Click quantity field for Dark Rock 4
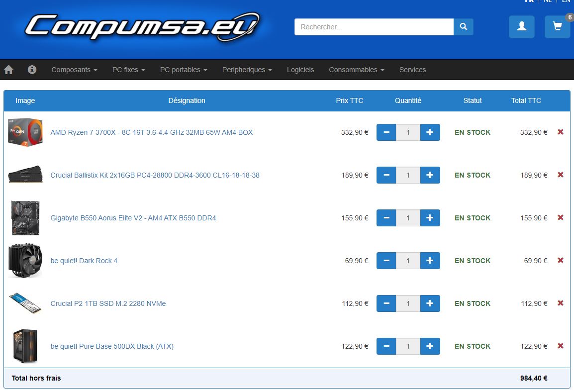574x392 pixels. point(408,261)
